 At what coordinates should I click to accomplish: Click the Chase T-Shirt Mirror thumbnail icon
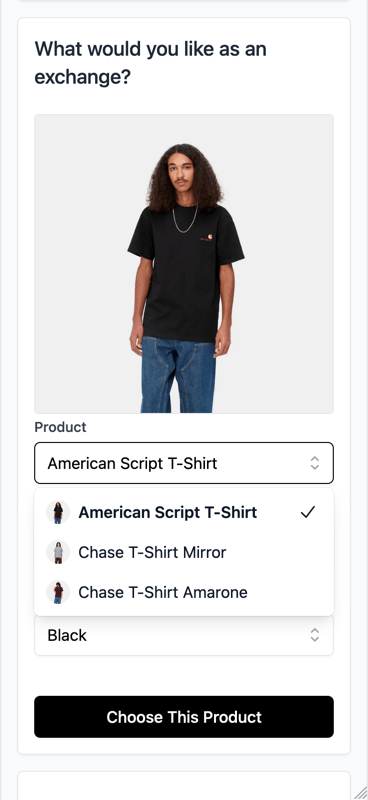[58, 552]
